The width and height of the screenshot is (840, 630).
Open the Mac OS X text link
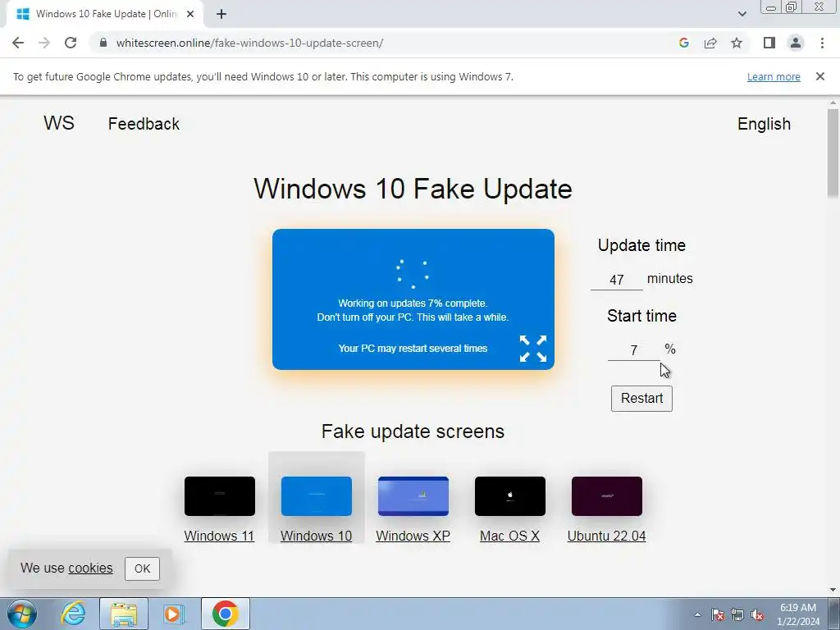click(509, 536)
